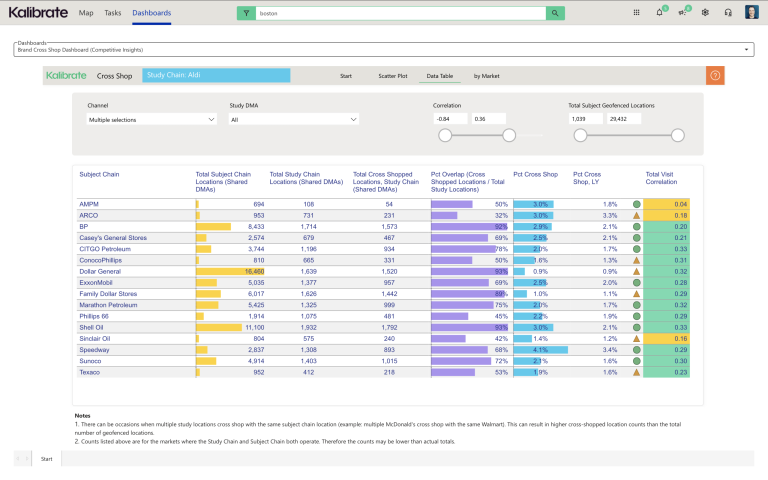The width and height of the screenshot is (768, 480).
Task: Click the orange help question icon
Action: click(x=714, y=75)
